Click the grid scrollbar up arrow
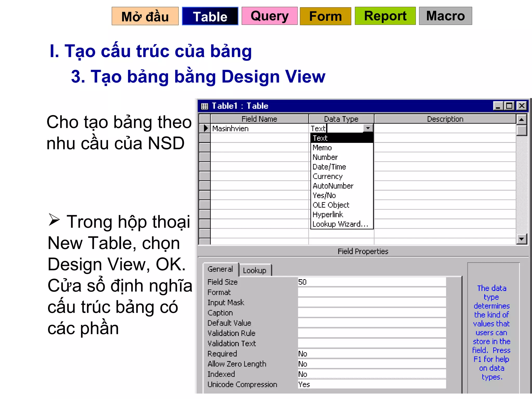This screenshot has height=399, width=532. (x=521, y=119)
